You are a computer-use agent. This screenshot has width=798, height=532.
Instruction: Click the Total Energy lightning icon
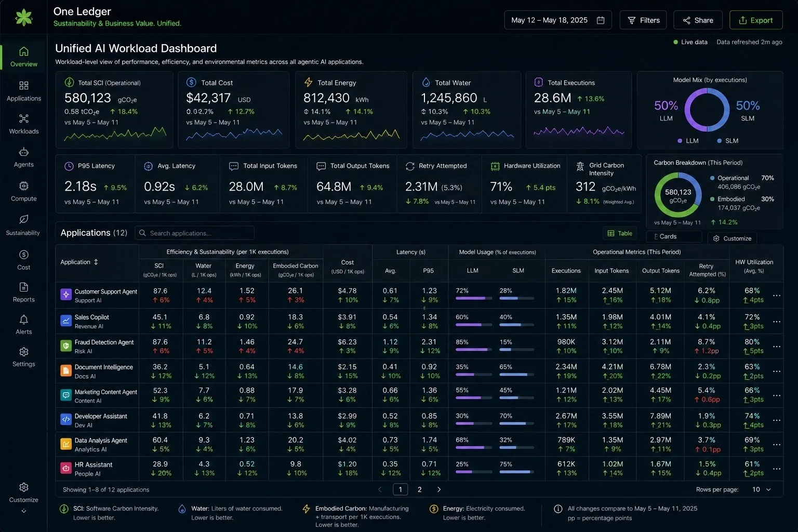[x=309, y=82]
